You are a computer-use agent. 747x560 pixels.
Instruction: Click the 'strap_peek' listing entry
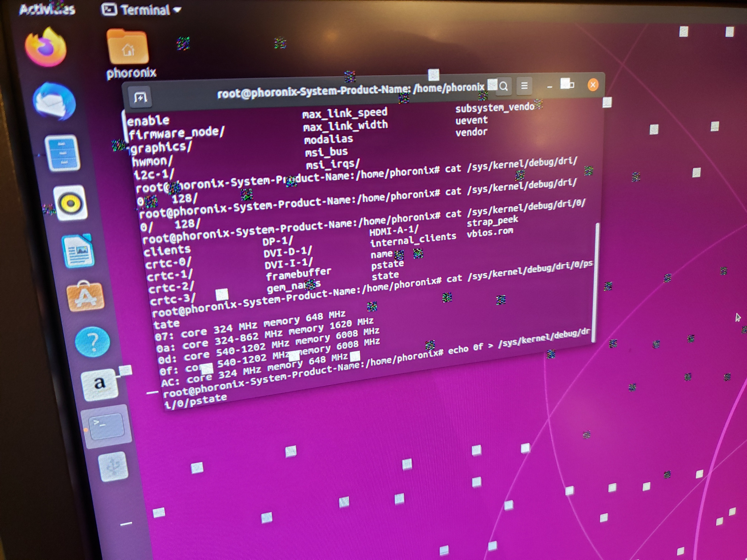(x=493, y=221)
